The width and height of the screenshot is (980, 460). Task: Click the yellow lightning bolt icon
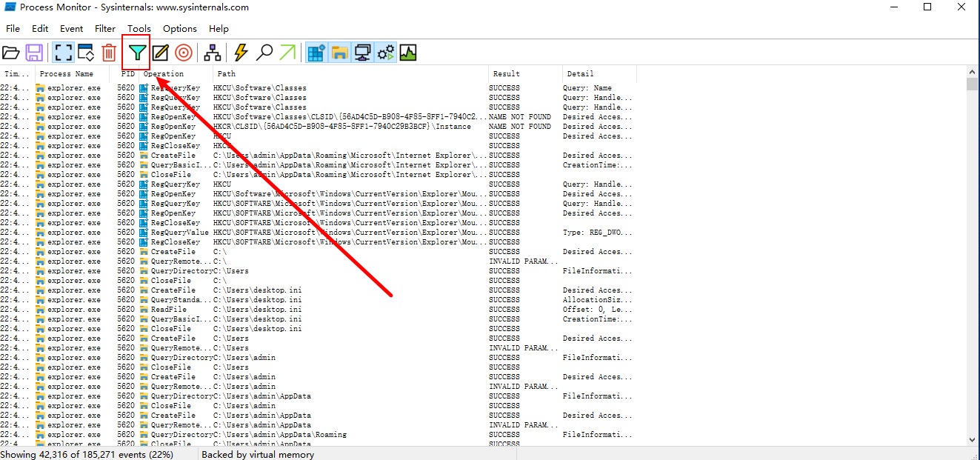pyautogui.click(x=241, y=53)
